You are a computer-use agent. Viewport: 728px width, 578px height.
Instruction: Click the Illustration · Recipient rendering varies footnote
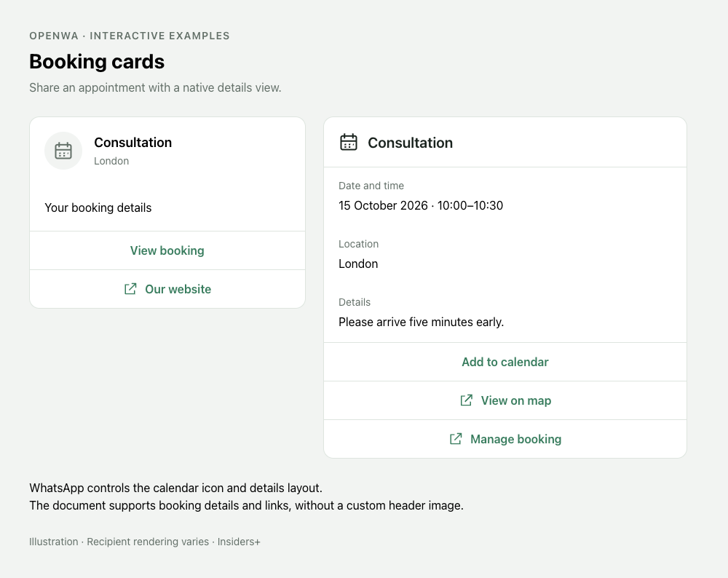tap(144, 542)
